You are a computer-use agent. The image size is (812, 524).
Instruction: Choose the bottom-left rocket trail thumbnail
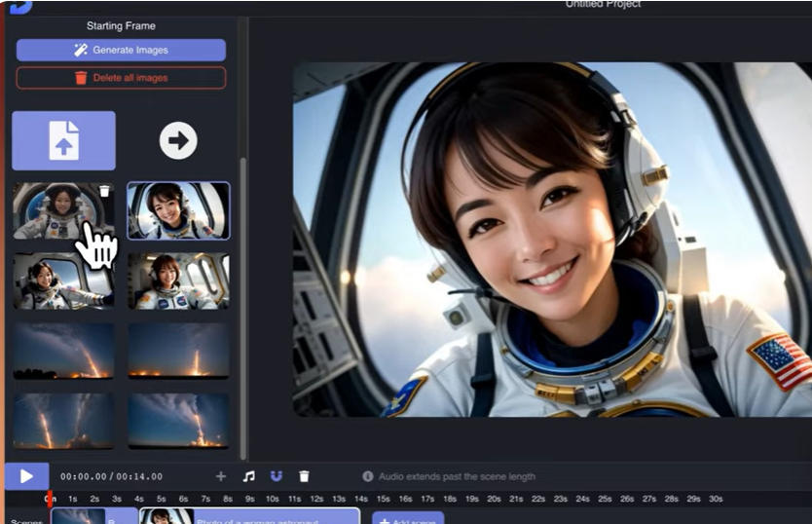tap(63, 421)
